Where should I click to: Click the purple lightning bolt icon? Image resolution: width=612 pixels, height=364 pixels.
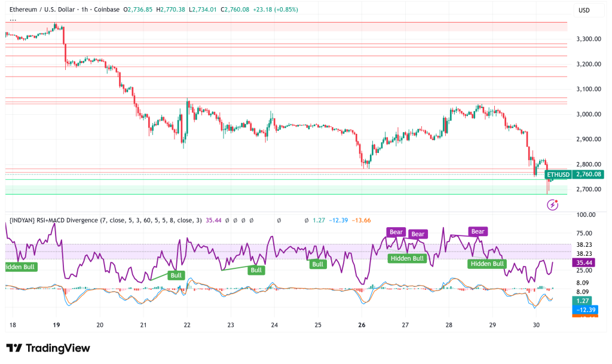(x=553, y=204)
